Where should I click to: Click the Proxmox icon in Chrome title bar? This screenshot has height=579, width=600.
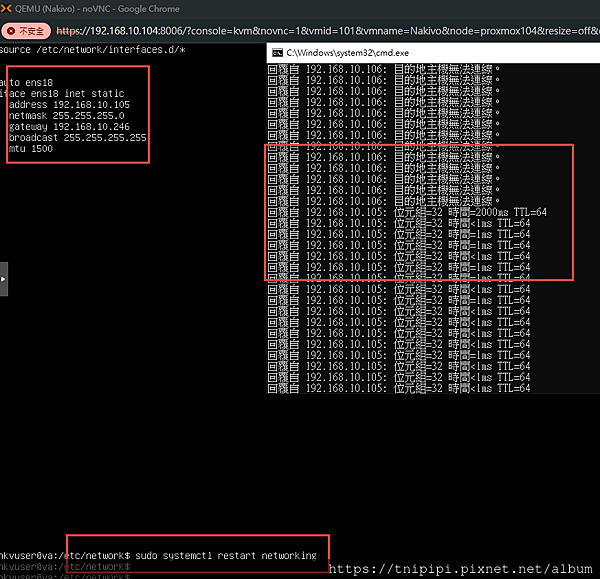point(6,8)
